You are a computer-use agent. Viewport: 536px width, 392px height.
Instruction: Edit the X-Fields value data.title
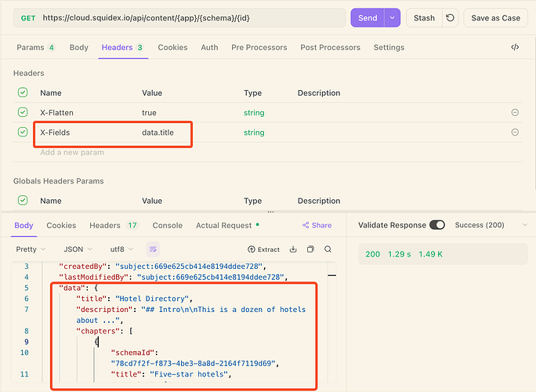tap(158, 132)
